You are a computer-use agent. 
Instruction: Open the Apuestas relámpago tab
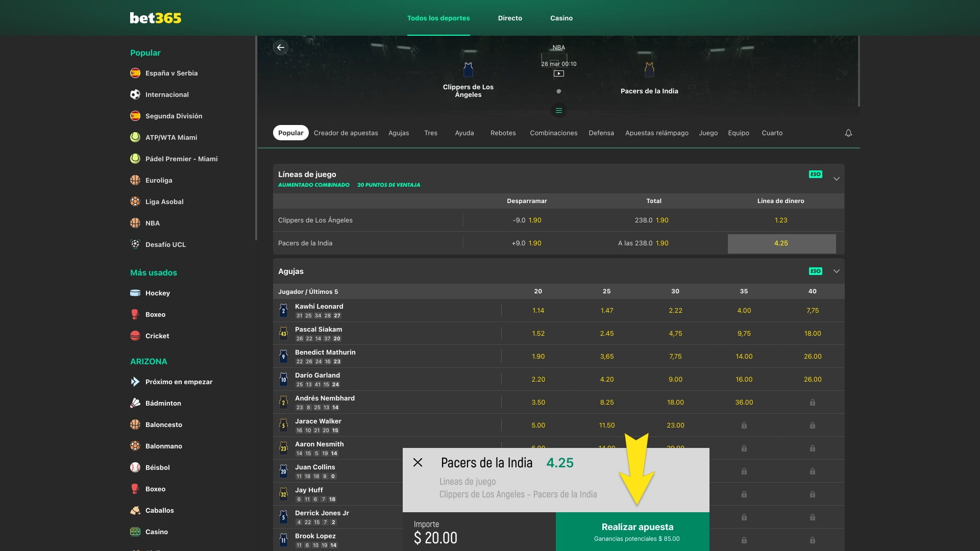click(x=657, y=133)
